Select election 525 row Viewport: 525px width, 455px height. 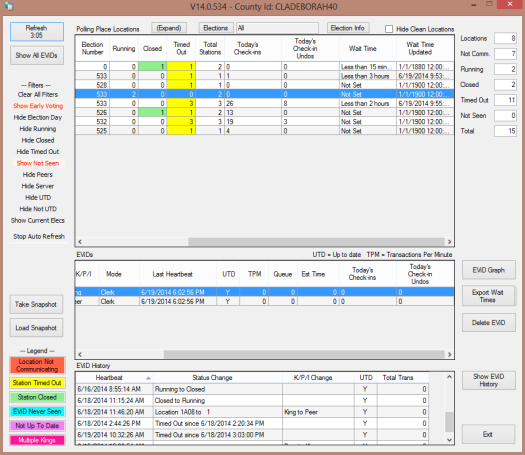tap(265, 131)
